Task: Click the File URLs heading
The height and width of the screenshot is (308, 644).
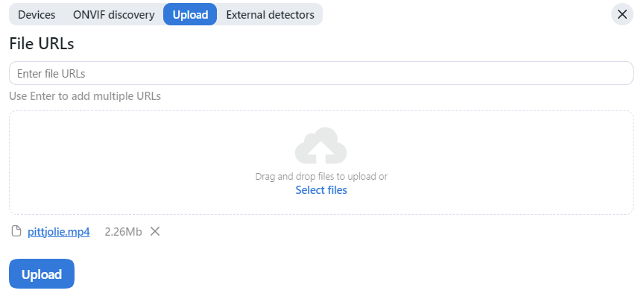Action: point(42,44)
